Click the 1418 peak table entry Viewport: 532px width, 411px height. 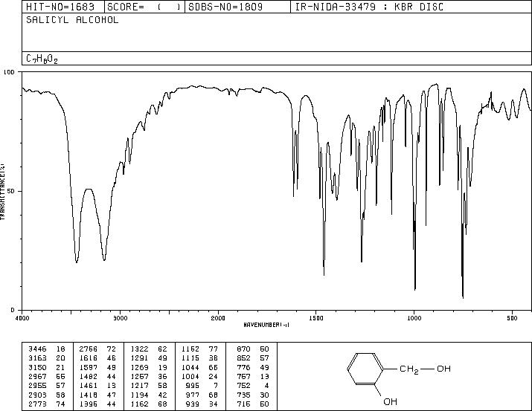click(x=89, y=395)
